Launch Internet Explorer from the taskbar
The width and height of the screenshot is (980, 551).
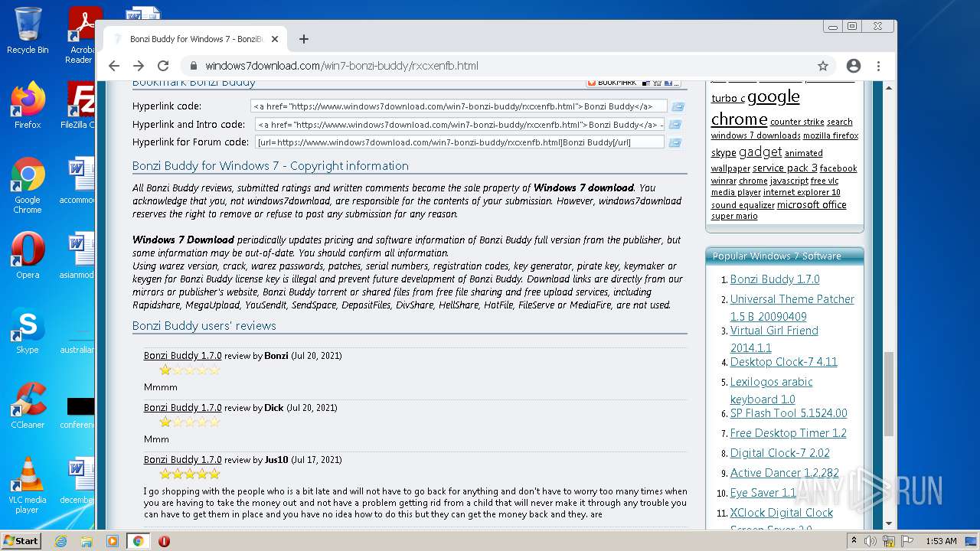pos(60,541)
